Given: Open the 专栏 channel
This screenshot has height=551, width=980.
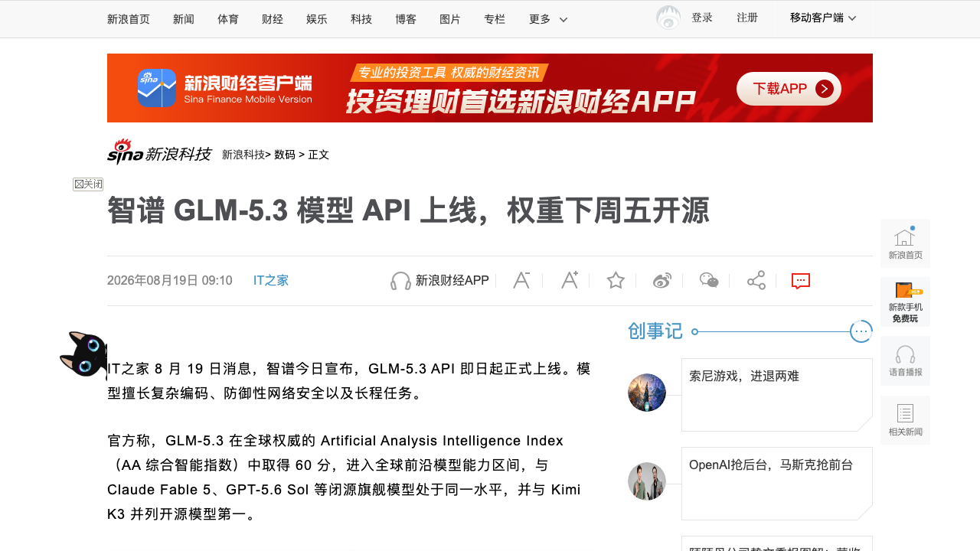Looking at the screenshot, I should pos(495,19).
